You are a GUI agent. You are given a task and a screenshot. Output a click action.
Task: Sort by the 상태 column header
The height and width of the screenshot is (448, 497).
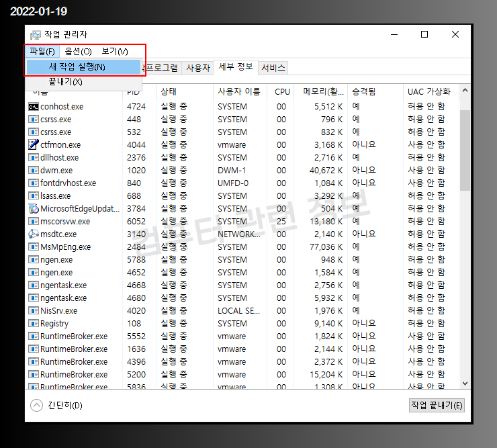click(x=185, y=91)
